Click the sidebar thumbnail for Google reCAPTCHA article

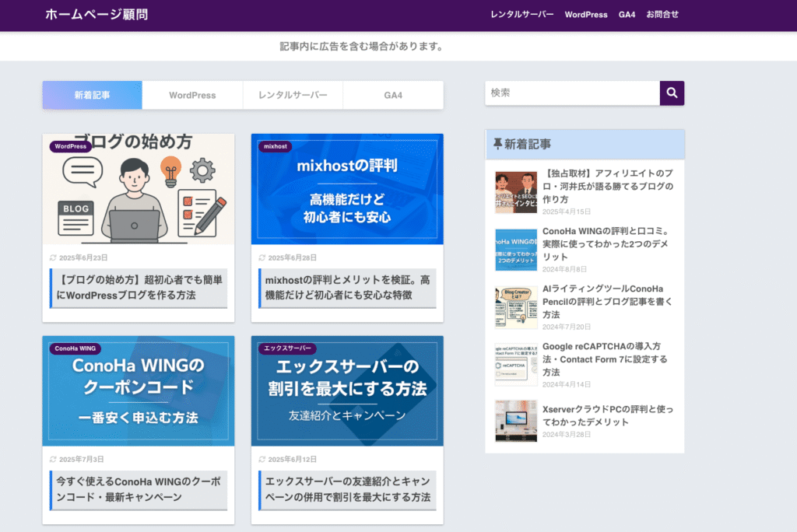tap(516, 365)
